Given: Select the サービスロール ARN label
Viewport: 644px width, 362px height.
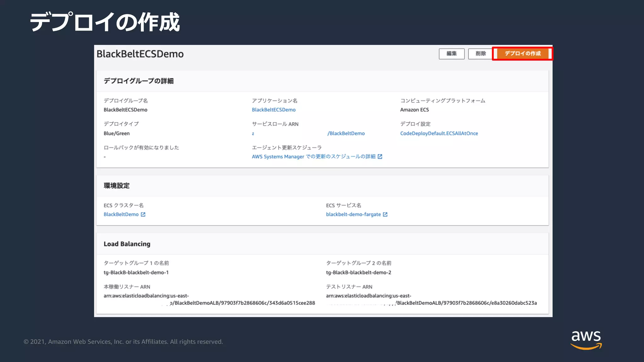Looking at the screenshot, I should pos(275,124).
